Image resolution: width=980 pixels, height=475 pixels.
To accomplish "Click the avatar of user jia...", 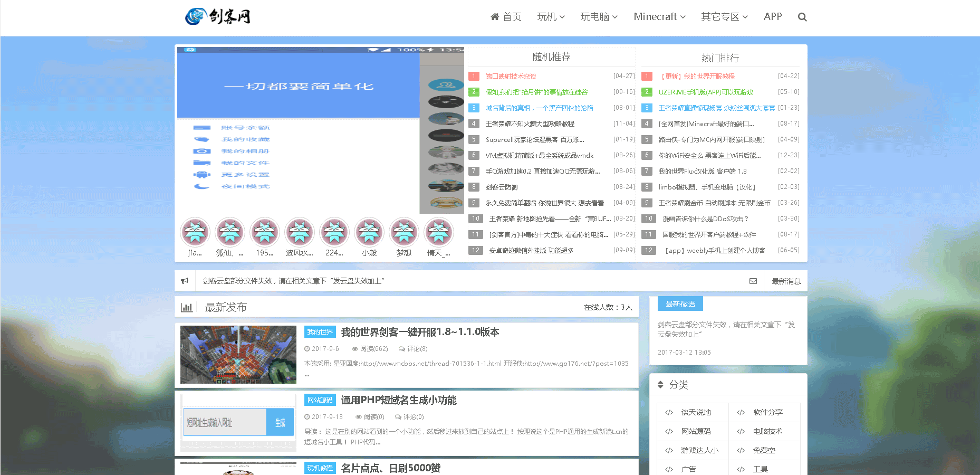I will 195,232.
